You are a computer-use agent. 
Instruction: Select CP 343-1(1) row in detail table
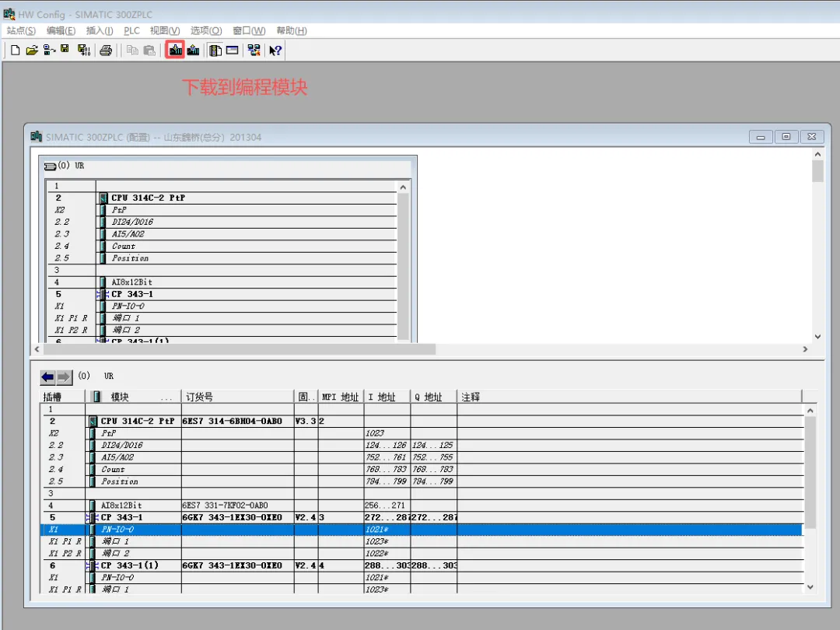(x=422, y=565)
